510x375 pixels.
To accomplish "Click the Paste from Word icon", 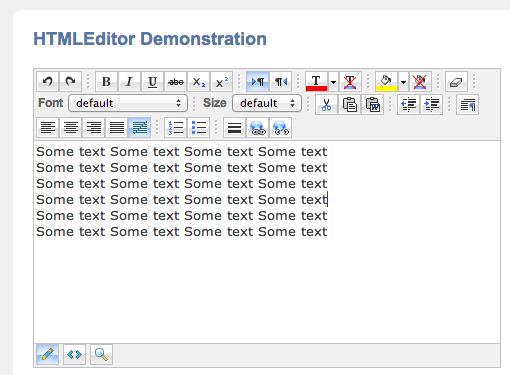I will 373,105.
